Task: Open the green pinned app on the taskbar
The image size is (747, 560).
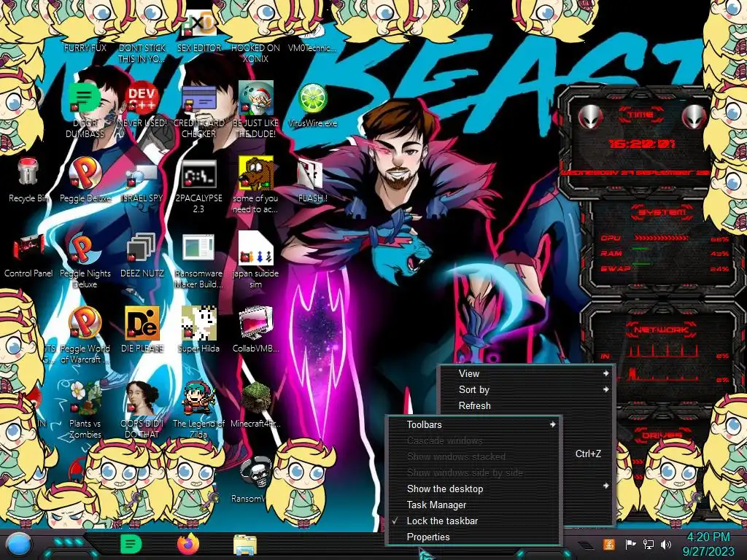Action: pos(131,544)
